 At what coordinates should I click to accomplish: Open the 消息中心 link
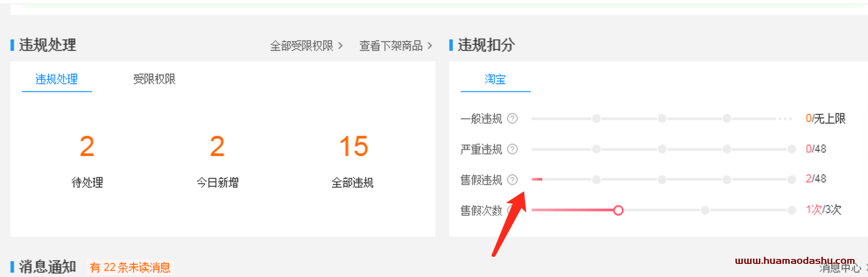(840, 267)
